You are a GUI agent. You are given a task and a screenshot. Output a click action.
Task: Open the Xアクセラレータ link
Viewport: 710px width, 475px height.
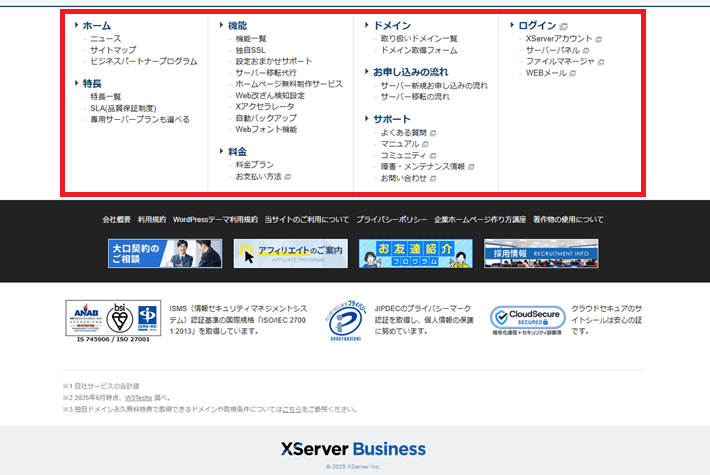click(x=265, y=107)
